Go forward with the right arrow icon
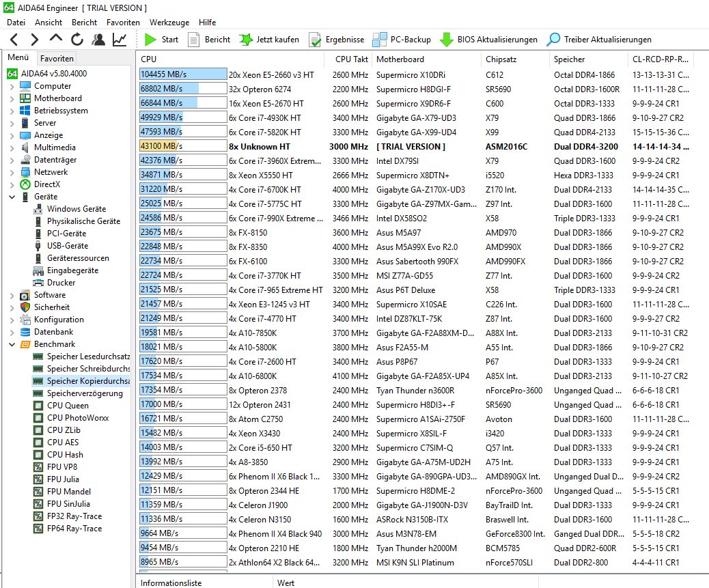Viewport: 709px width, 588px height. (x=34, y=40)
